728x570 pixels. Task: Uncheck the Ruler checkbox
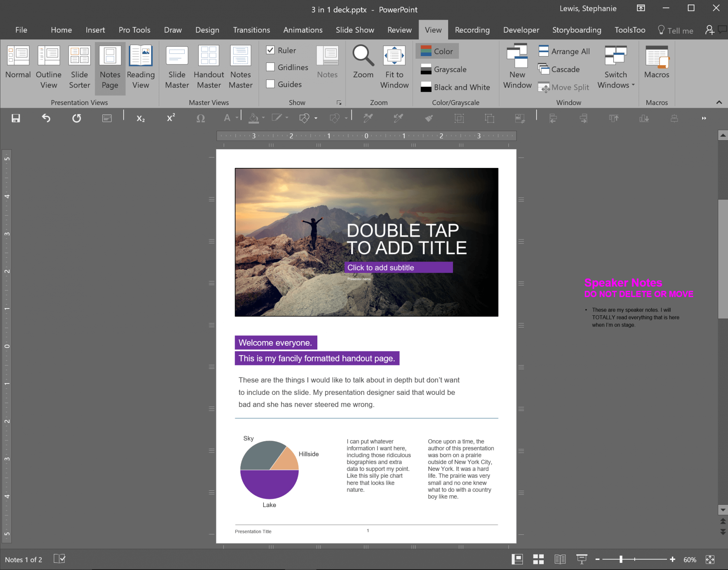270,50
